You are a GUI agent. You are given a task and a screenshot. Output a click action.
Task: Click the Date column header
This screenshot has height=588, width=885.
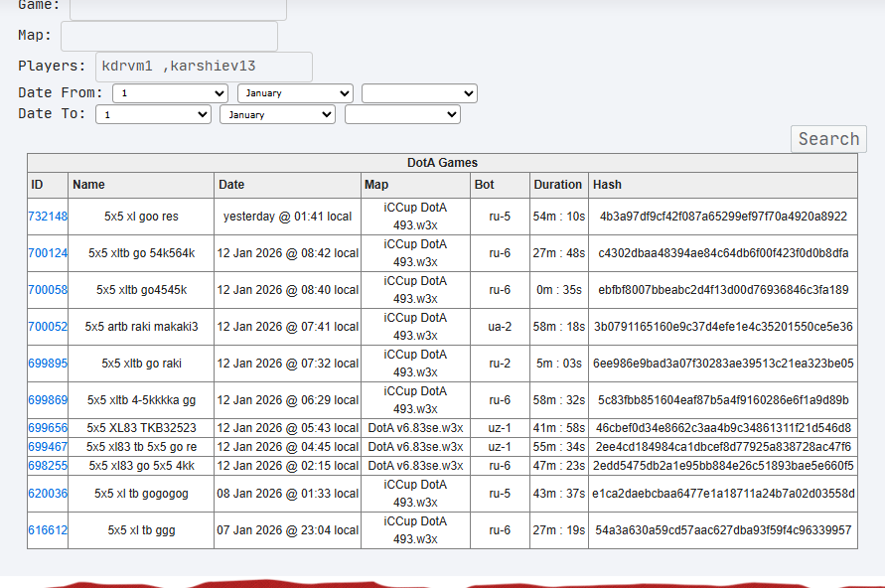(x=287, y=185)
